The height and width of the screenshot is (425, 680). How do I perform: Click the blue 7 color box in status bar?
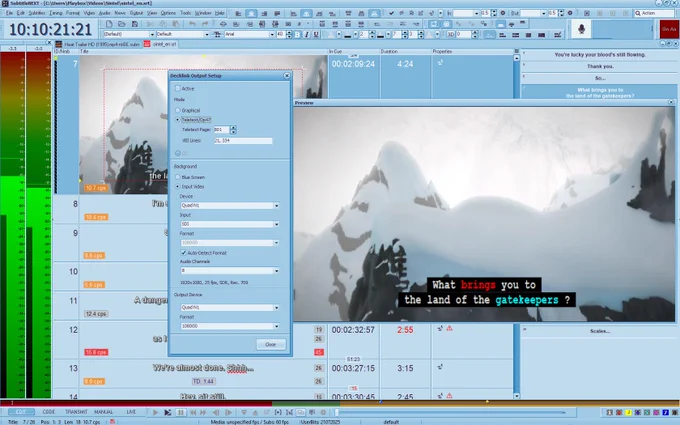(x=666, y=412)
